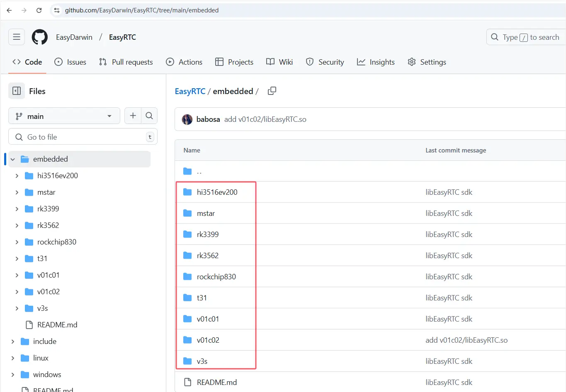Copy the embedded path to clipboard
This screenshot has height=392, width=566.
click(x=272, y=91)
